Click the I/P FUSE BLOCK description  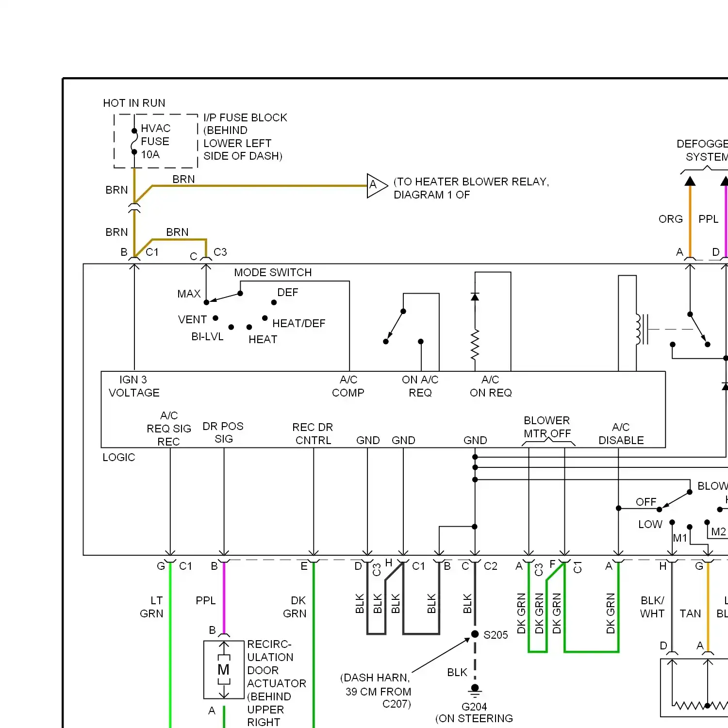(245, 137)
